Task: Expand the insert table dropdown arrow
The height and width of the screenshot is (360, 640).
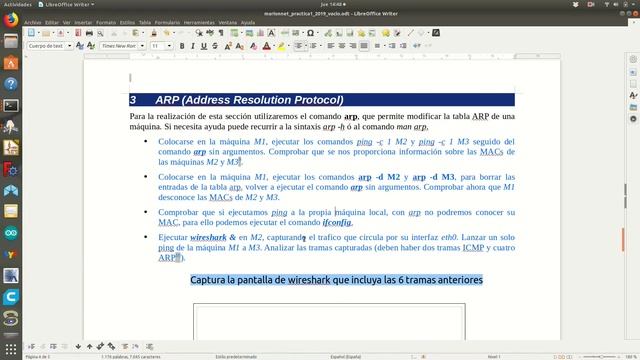Action: click(x=242, y=33)
